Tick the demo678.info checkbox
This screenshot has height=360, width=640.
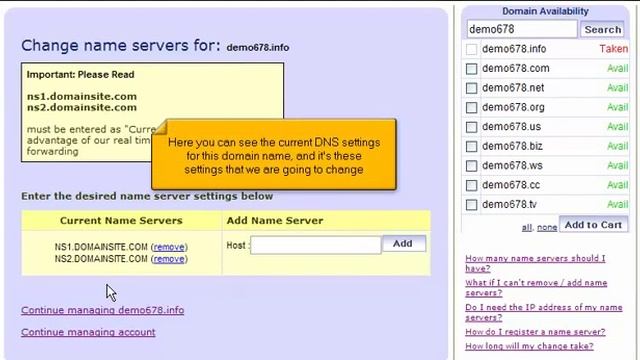point(471,49)
